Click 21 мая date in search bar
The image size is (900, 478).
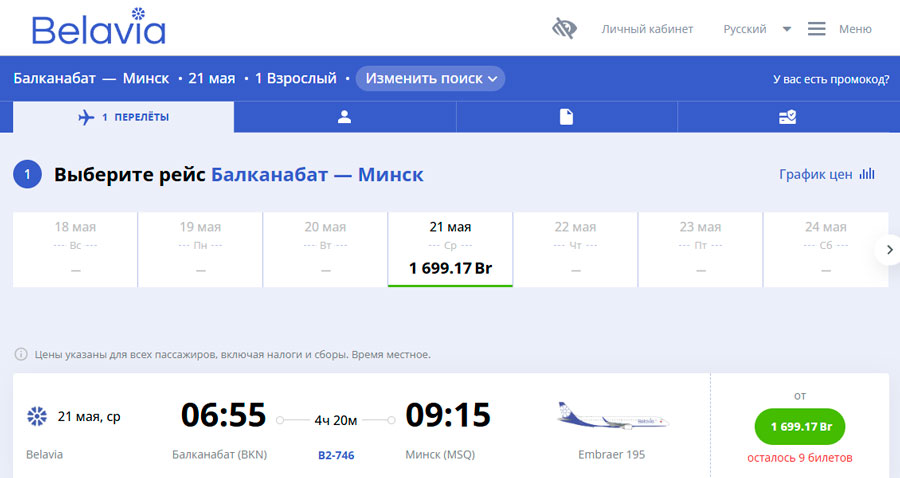point(212,79)
